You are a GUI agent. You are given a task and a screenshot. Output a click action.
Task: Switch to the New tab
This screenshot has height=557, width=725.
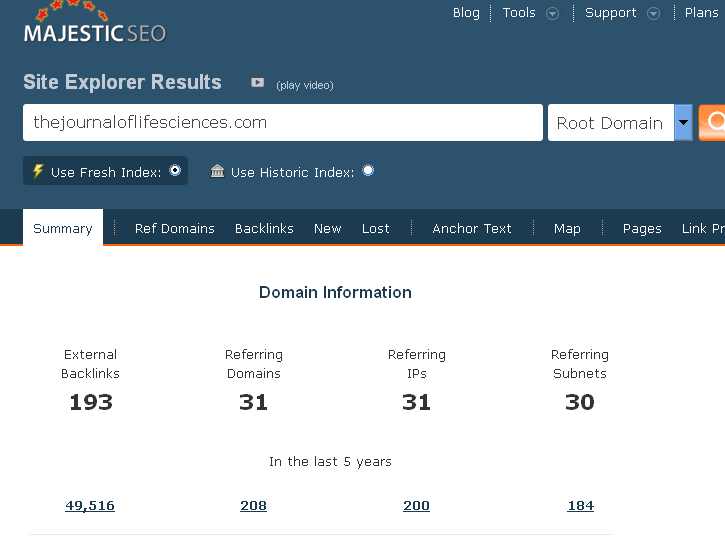[327, 228]
